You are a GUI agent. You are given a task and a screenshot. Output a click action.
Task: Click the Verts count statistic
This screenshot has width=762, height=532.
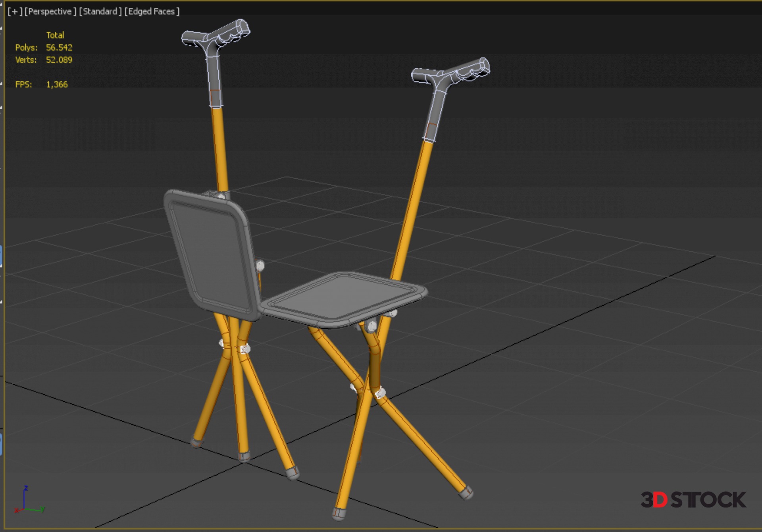[x=59, y=60]
